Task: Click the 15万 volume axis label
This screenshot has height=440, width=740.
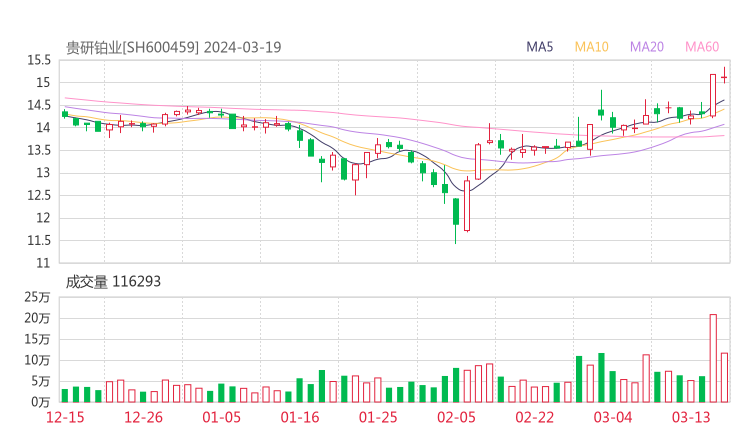Action: tap(37, 339)
